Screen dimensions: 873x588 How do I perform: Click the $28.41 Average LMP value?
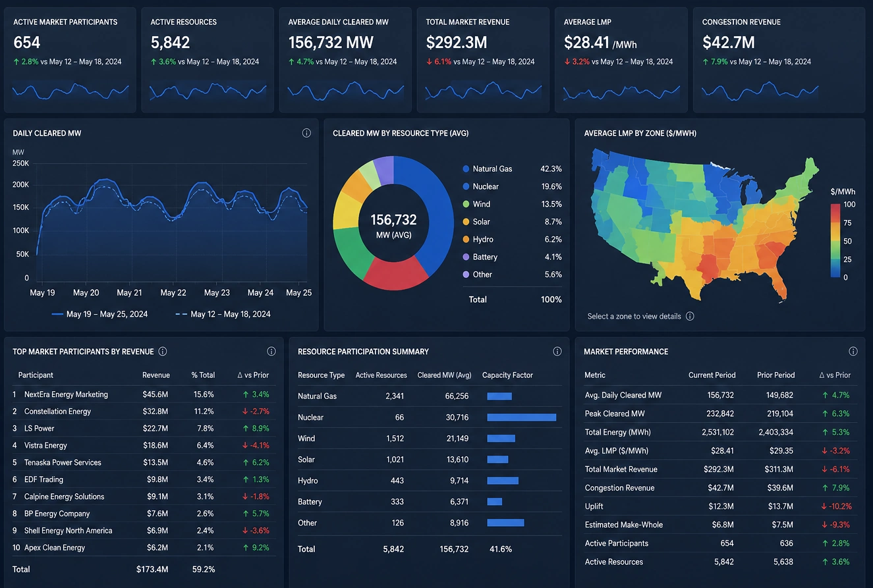click(586, 43)
